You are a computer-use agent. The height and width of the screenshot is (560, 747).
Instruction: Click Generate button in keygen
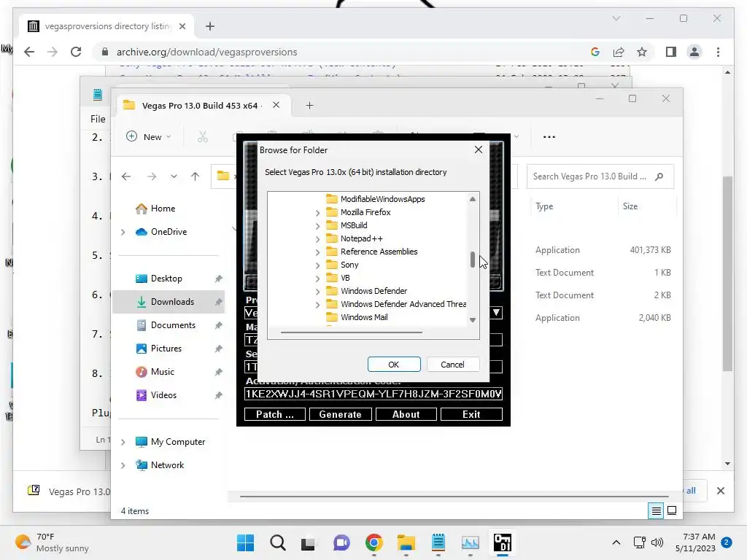click(340, 414)
